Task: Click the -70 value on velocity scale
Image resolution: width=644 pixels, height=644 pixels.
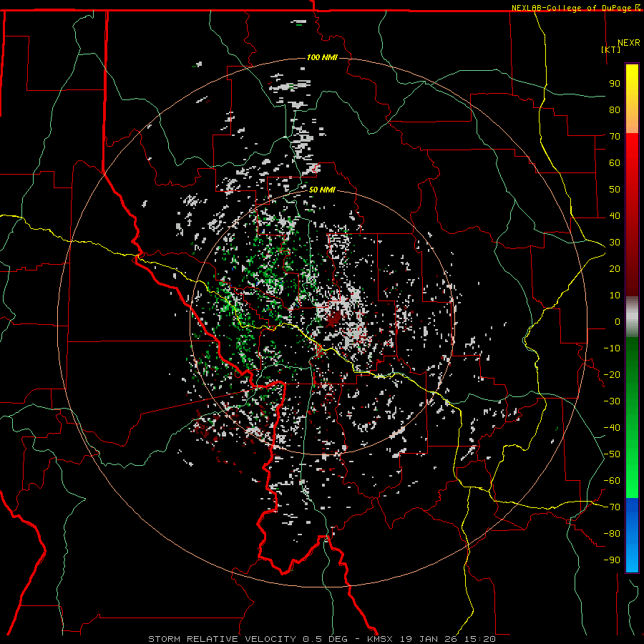Action: pos(612,507)
